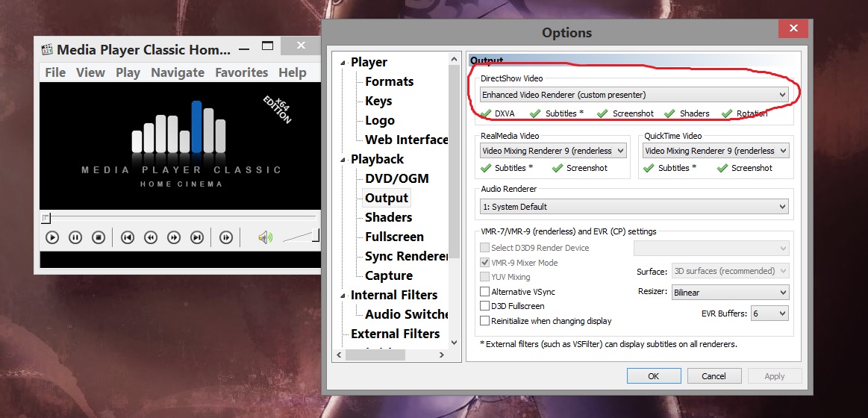Screen dimensions: 868x418
Task: Click the Stop button in Media Player Classic
Action: [99, 237]
